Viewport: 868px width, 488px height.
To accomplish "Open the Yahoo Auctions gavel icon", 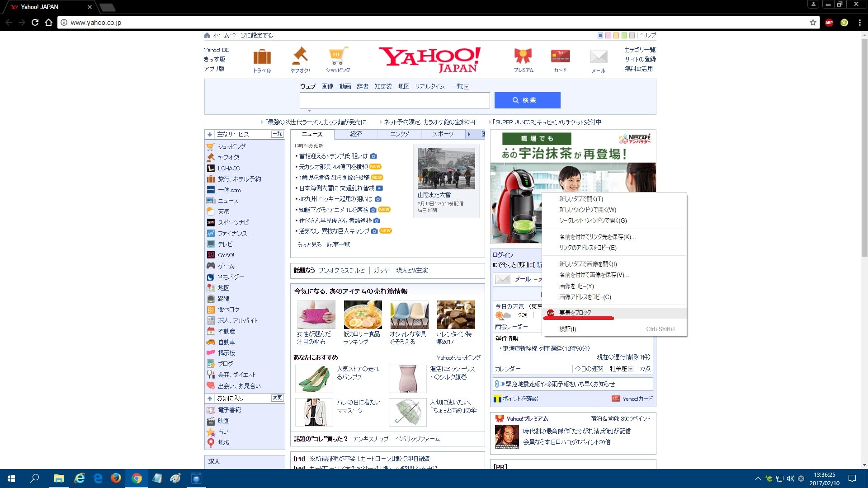I will click(300, 56).
